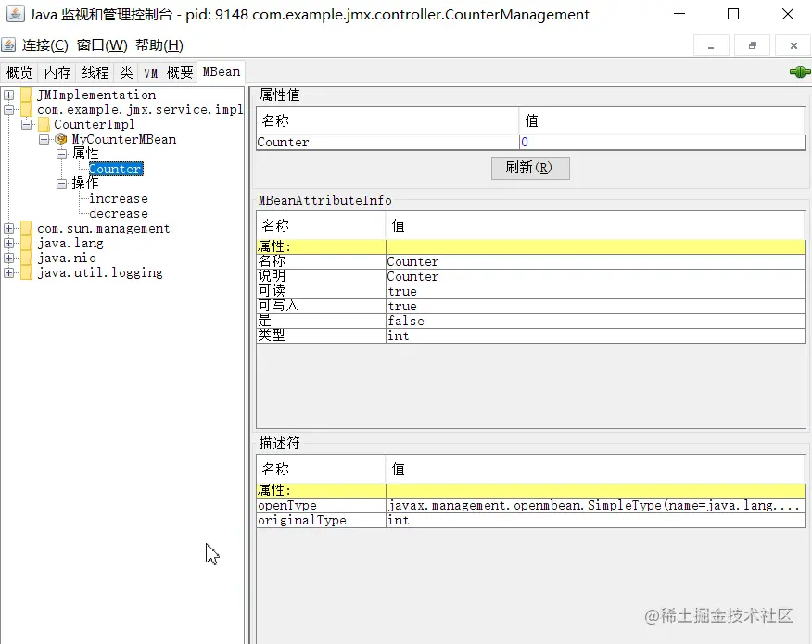Screen dimensions: 812x644
Task: Open the 帮助(H) menu
Action: [159, 45]
